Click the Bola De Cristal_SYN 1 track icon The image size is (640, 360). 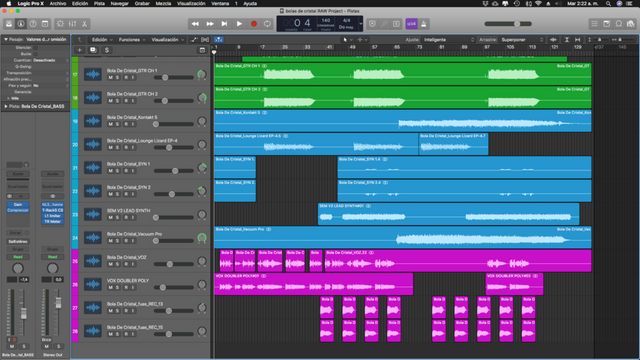[x=93, y=167]
